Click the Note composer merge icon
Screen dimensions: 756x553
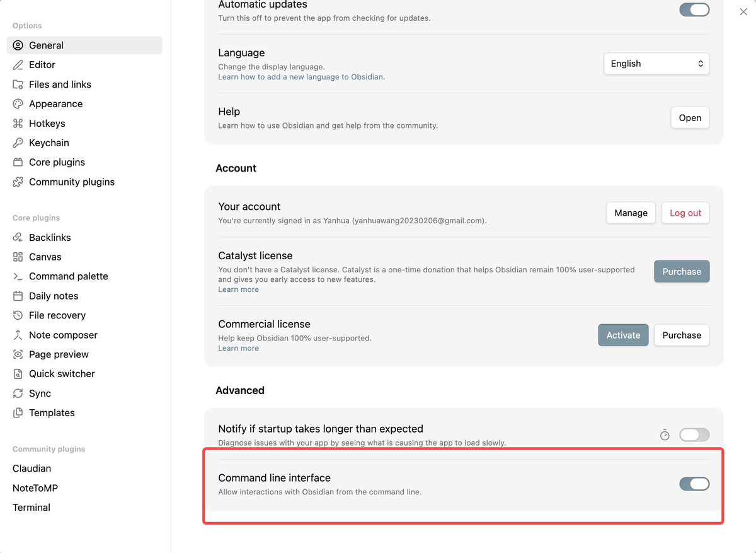coord(18,335)
